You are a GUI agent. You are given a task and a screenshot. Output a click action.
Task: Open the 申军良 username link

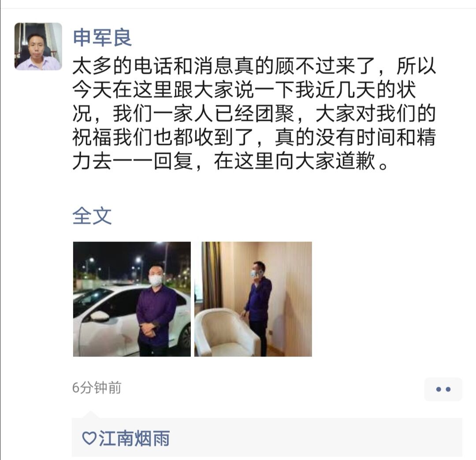coord(102,37)
